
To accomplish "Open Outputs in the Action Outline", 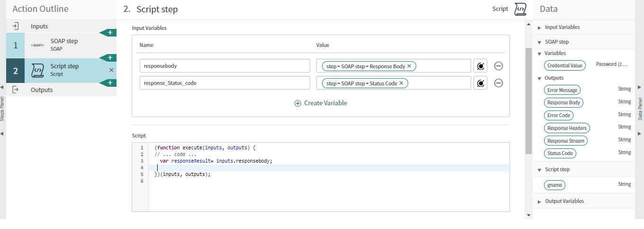I will pos(42,90).
